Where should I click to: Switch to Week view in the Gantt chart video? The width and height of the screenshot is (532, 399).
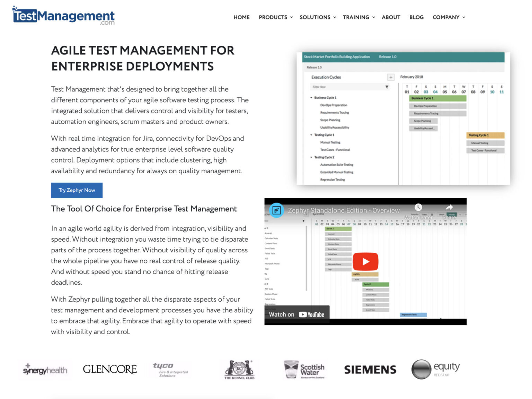click(442, 215)
